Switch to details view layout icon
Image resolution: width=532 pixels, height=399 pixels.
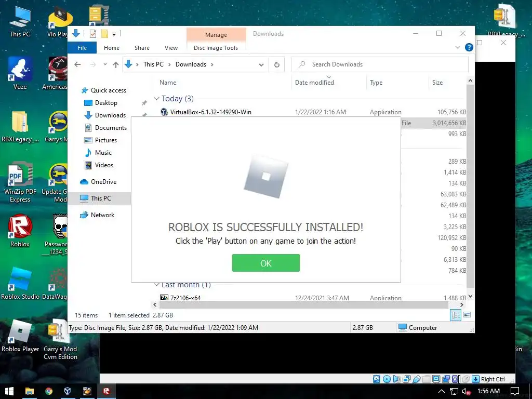[x=455, y=315]
